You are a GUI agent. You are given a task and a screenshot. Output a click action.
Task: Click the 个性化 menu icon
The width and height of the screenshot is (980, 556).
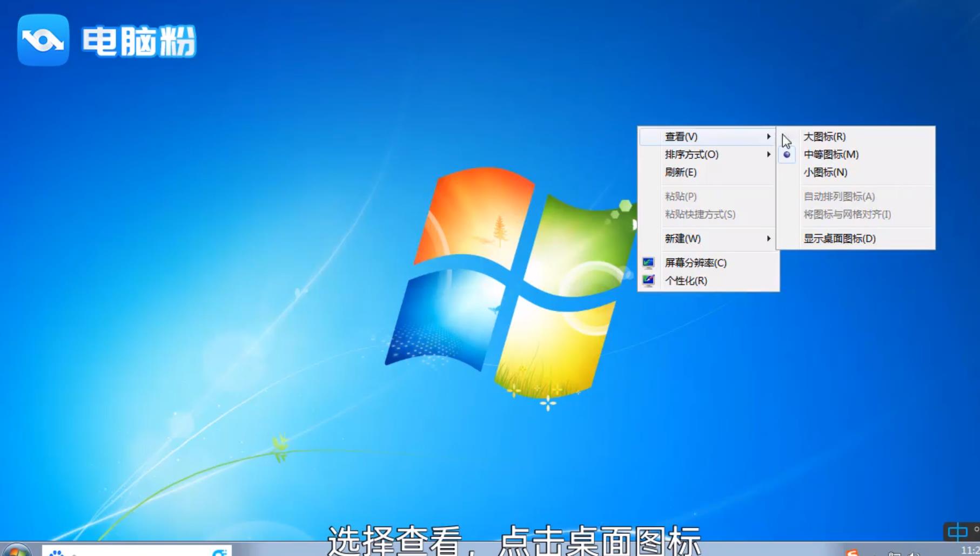point(648,281)
